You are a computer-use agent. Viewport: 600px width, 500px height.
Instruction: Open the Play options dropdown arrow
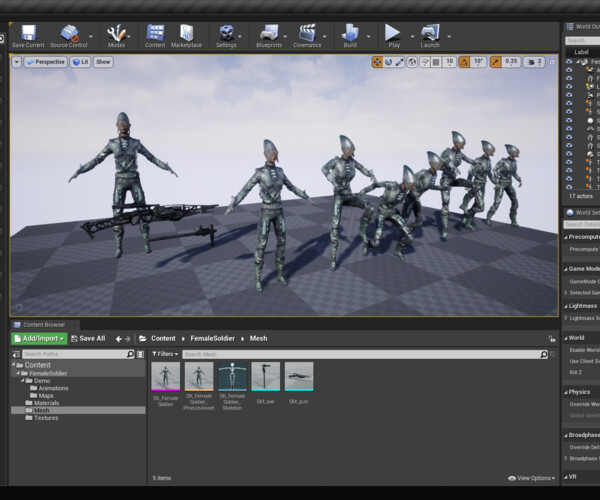(412, 37)
